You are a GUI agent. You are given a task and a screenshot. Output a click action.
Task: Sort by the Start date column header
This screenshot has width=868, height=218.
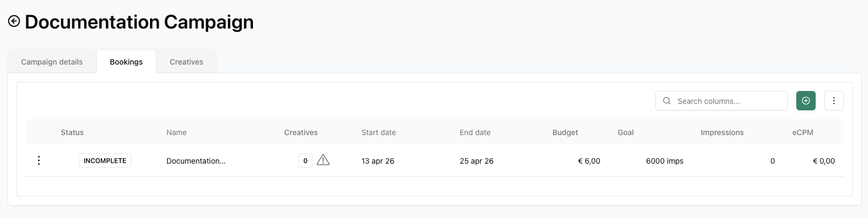[x=379, y=132]
